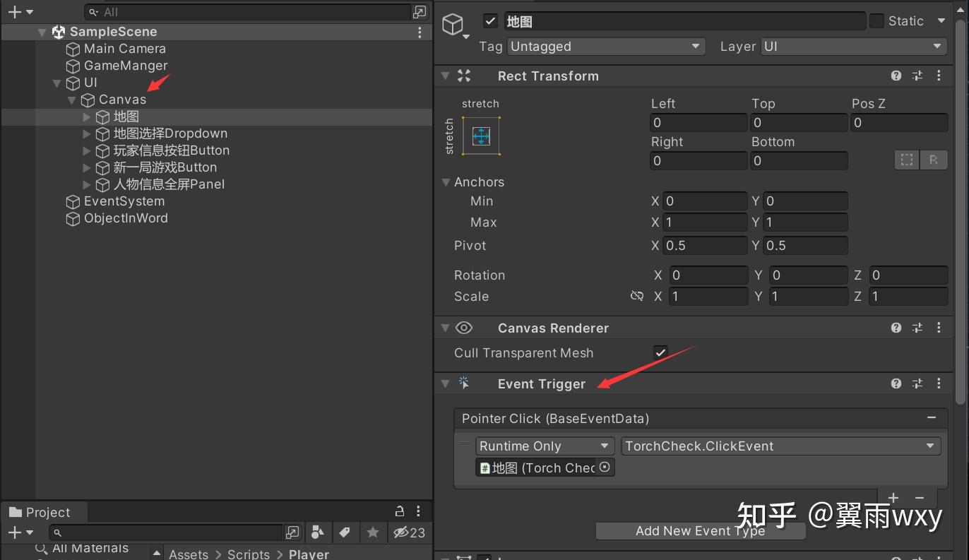Toggle Rect Transform raw edit mode (R)

pyautogui.click(x=934, y=160)
